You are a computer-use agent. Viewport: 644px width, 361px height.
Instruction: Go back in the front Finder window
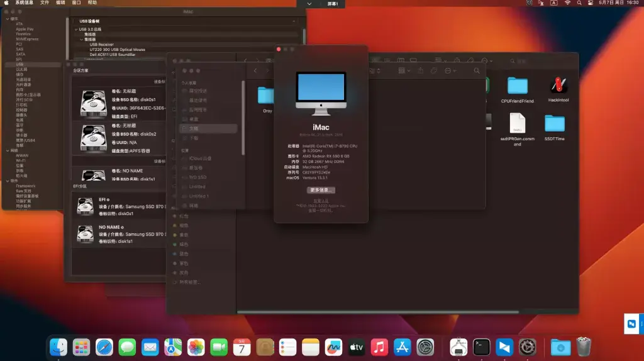point(255,70)
